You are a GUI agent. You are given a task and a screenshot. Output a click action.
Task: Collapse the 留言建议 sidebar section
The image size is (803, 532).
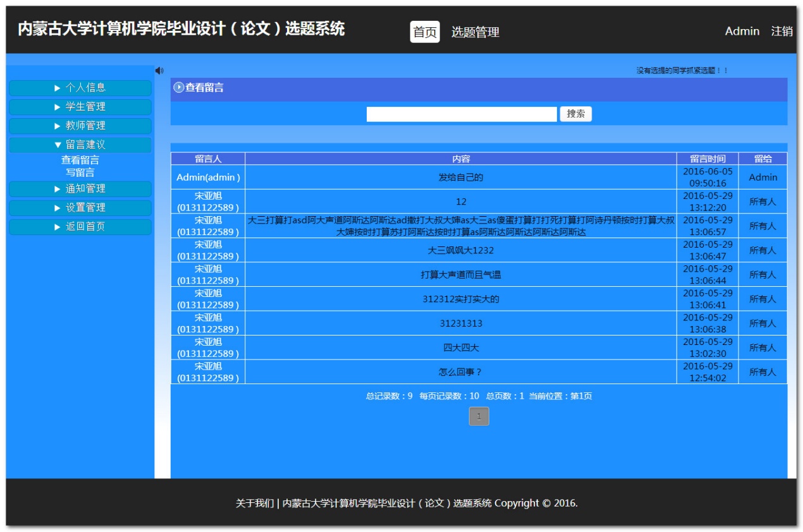pyautogui.click(x=80, y=145)
